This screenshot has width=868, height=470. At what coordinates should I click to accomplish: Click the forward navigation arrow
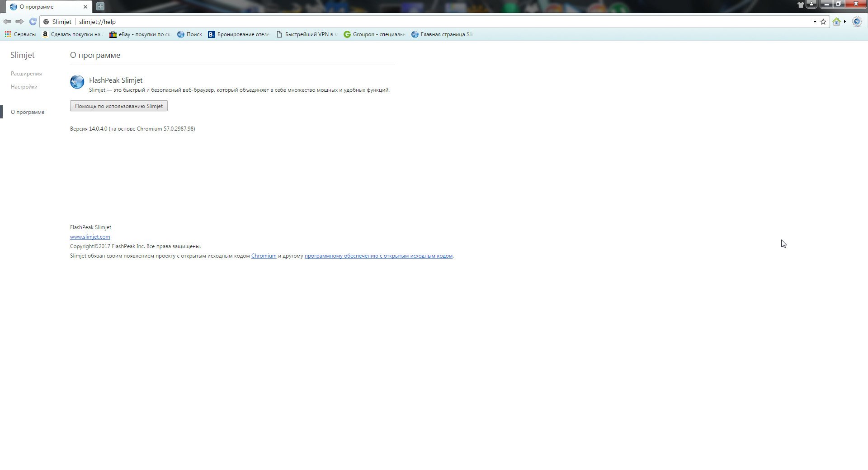point(19,22)
